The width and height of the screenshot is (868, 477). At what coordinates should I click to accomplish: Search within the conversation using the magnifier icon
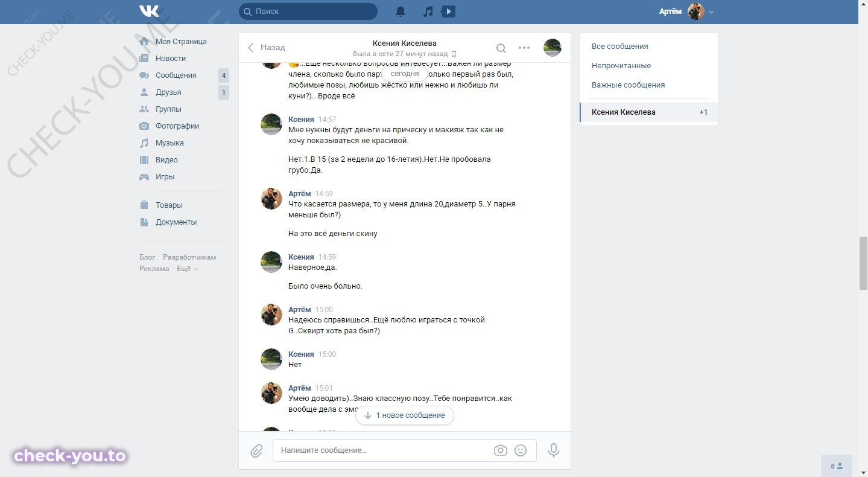(501, 48)
